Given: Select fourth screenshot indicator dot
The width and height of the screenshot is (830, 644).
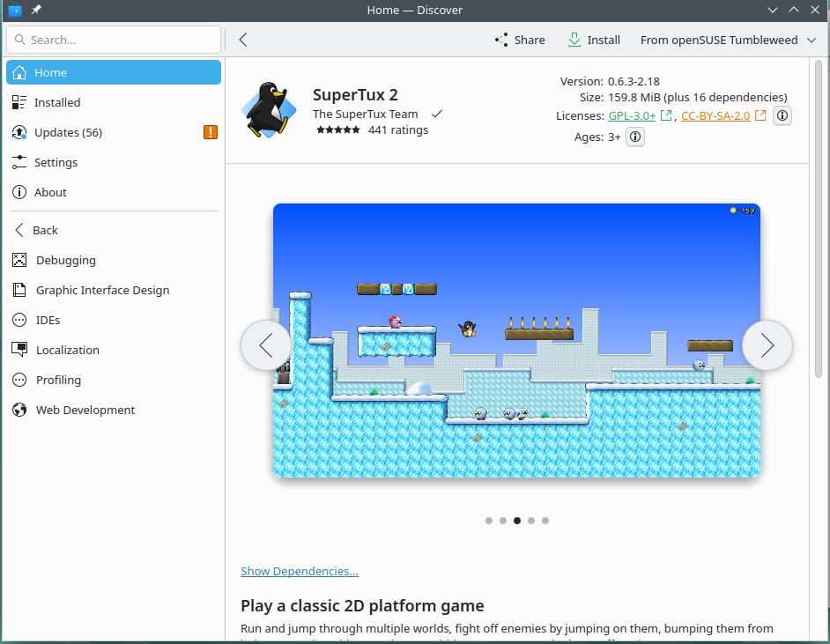Looking at the screenshot, I should click(531, 521).
